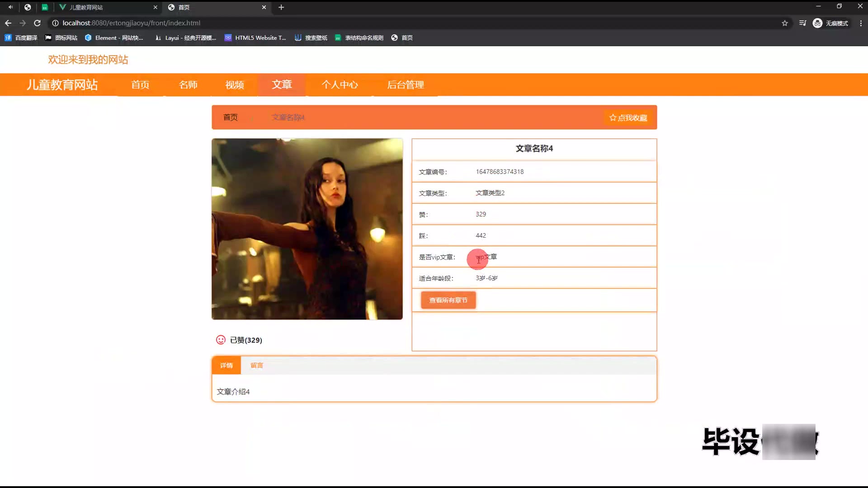Open 名师 in the navigation bar
The height and width of the screenshot is (488, 868).
tap(188, 85)
